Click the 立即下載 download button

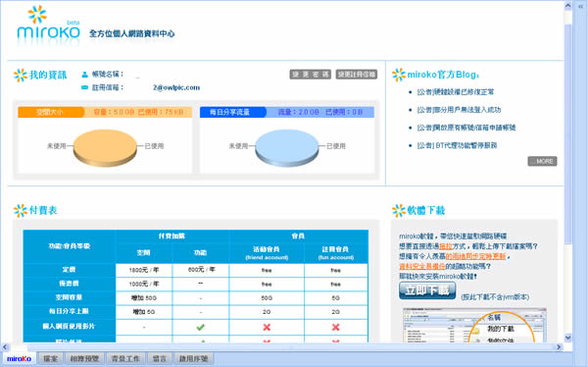pyautogui.click(x=427, y=290)
